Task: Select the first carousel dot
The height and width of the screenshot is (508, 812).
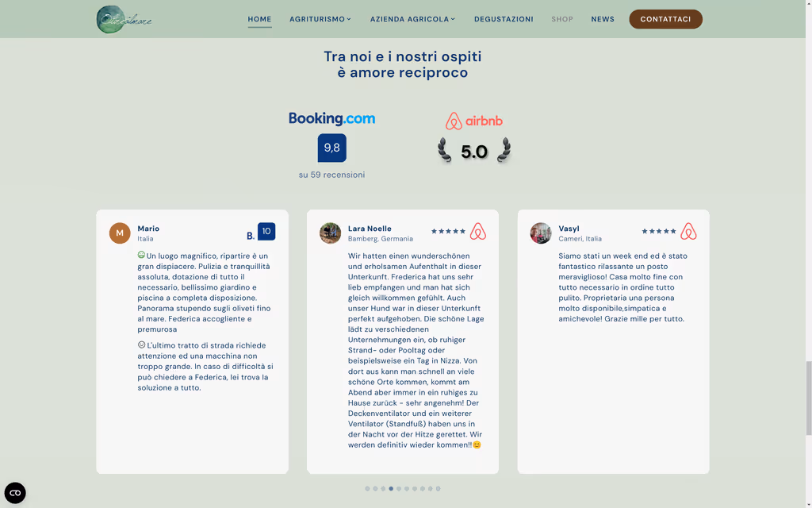Action: click(367, 489)
